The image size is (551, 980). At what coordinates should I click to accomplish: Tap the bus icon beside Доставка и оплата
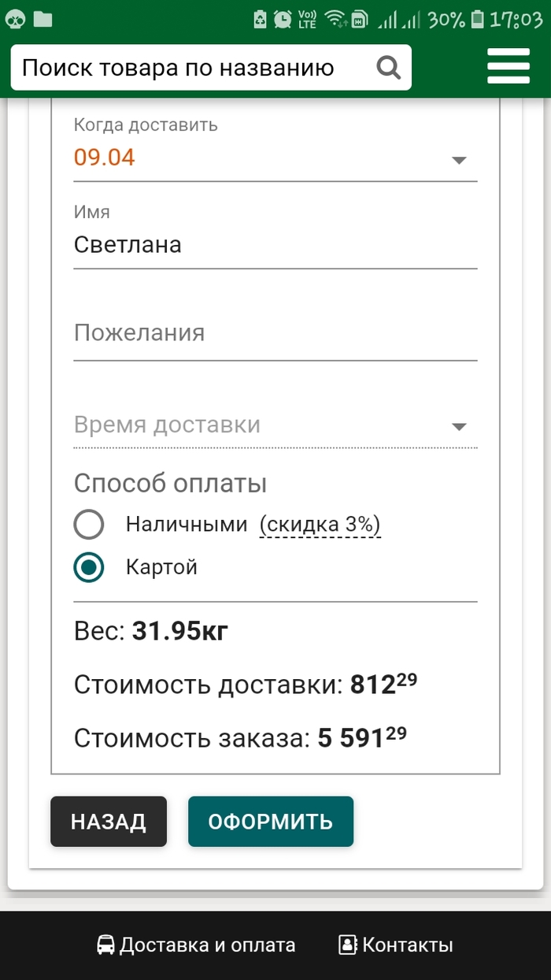(105, 945)
